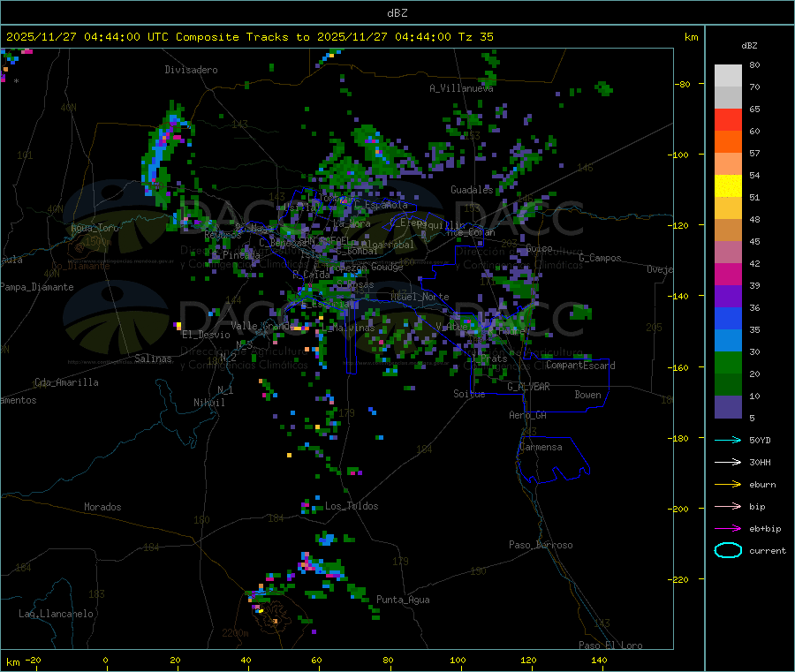
Task: Click the 'Salinas' map label
Action: (153, 359)
